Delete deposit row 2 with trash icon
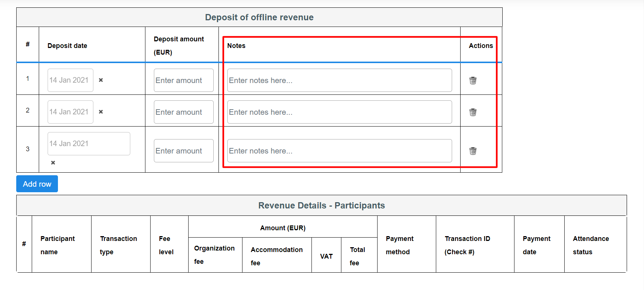This screenshot has width=644, height=290. click(473, 112)
